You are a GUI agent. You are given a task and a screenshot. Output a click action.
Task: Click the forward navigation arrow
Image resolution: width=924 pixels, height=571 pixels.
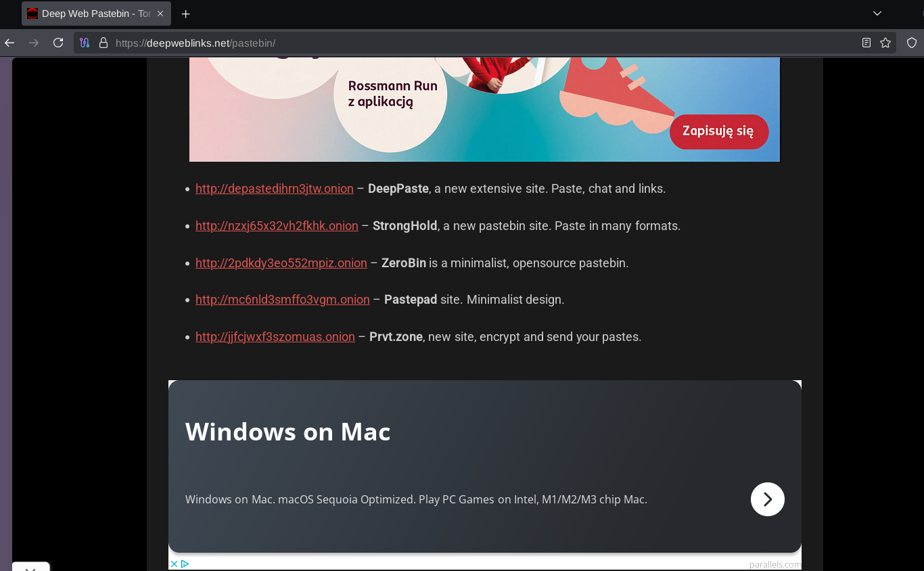pyautogui.click(x=34, y=43)
